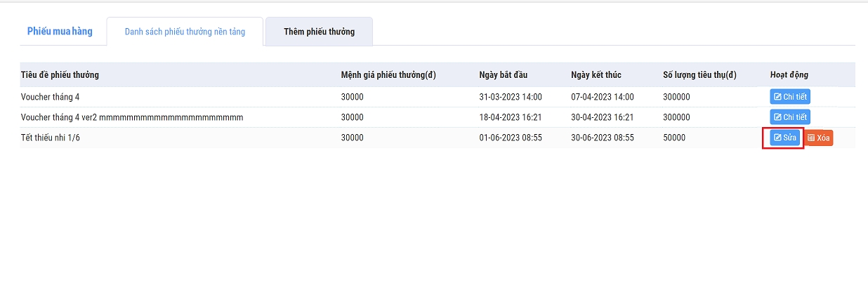Select the "Ngày bắt đầu" column header

pos(503,75)
